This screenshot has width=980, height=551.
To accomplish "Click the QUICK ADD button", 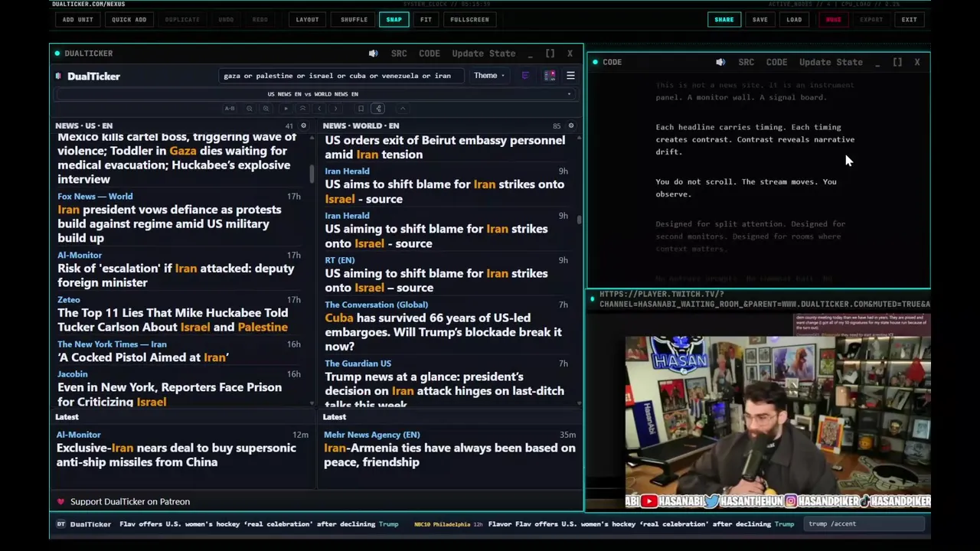I will point(129,19).
